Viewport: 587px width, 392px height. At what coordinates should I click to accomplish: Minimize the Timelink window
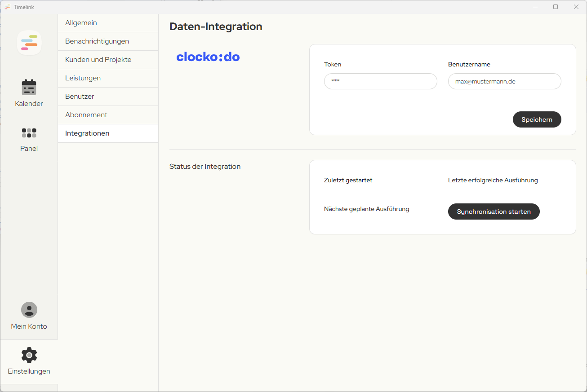pyautogui.click(x=535, y=7)
